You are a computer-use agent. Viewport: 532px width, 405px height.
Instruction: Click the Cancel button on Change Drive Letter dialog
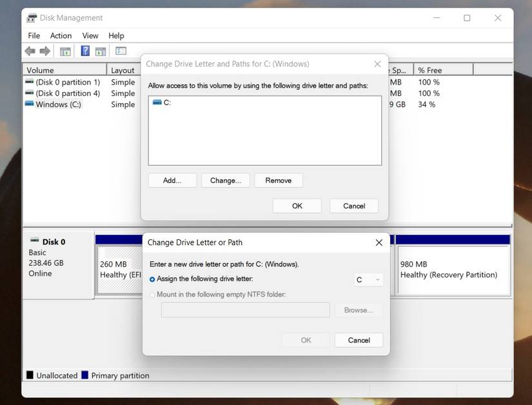coord(359,340)
